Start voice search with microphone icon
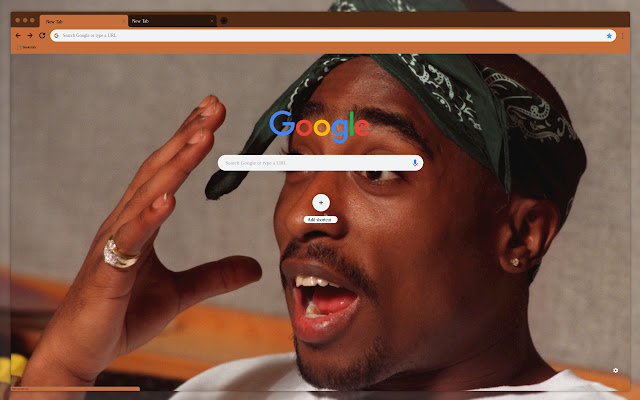The height and width of the screenshot is (400, 640). [x=415, y=163]
